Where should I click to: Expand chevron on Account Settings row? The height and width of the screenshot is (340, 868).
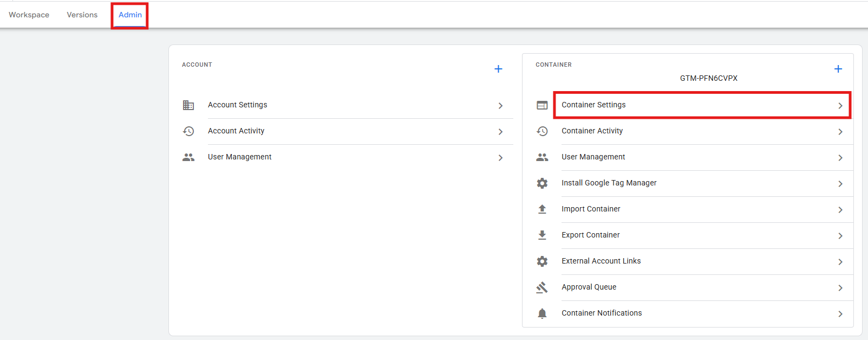click(500, 106)
